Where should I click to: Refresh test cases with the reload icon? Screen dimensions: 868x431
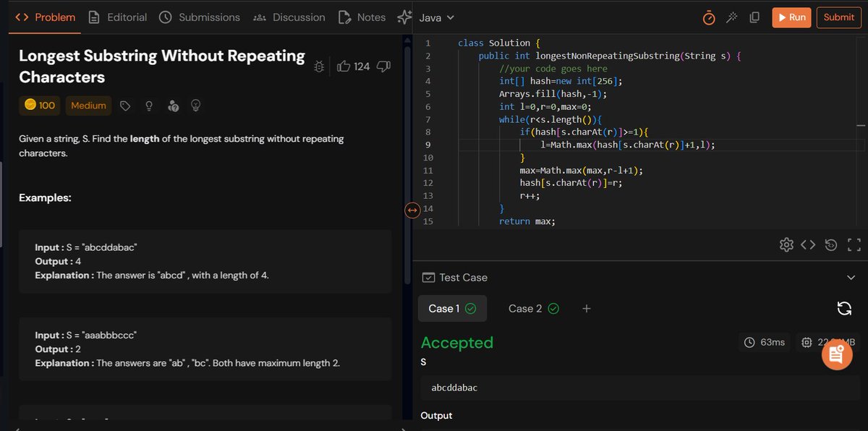click(x=844, y=308)
